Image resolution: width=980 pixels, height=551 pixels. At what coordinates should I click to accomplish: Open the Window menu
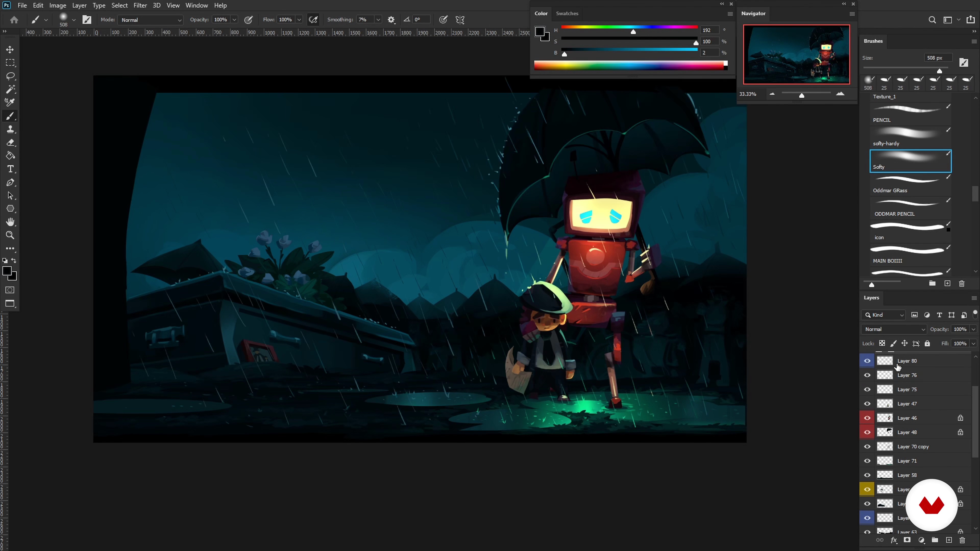(x=196, y=5)
